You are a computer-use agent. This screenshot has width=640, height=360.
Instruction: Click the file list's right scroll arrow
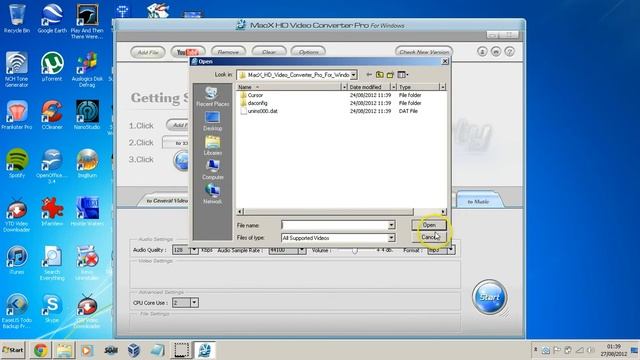(x=444, y=211)
